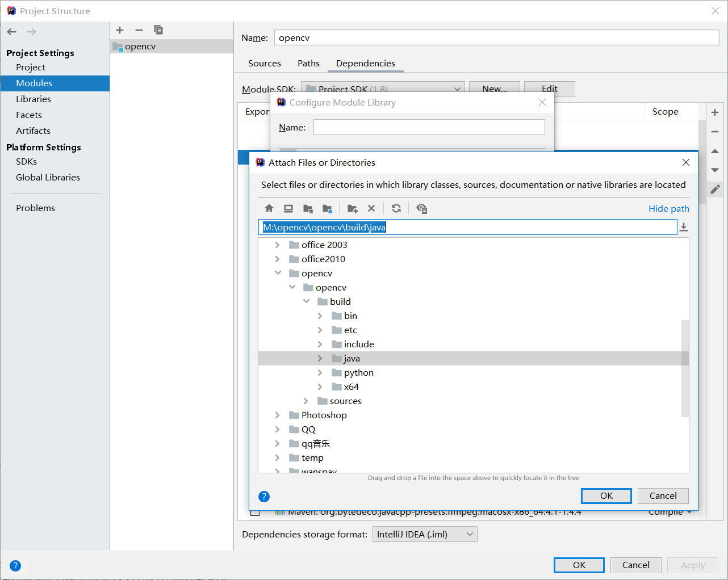Expand the Photoshop folder
Image resolution: width=728 pixels, height=580 pixels.
277,415
